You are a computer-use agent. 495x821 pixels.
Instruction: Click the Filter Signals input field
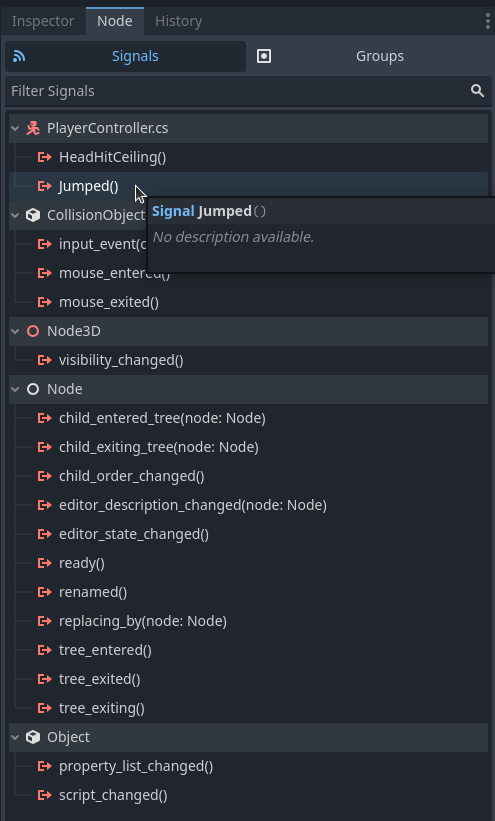click(248, 91)
